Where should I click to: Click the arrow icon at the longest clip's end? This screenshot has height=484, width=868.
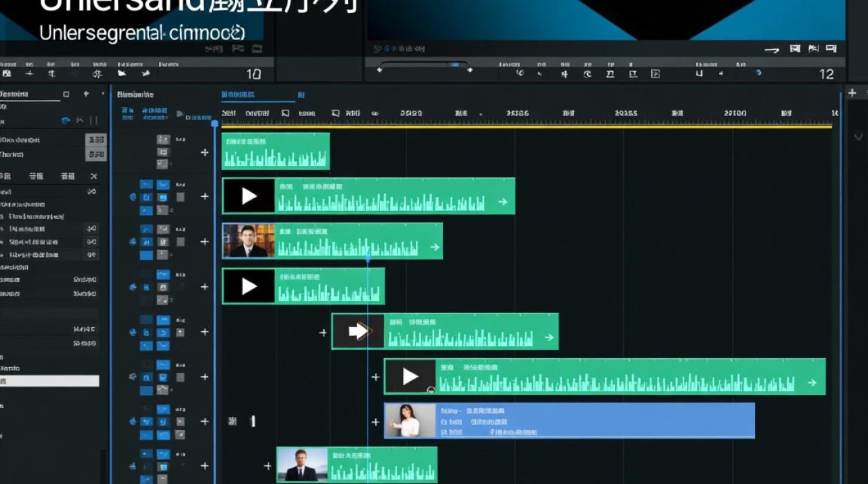tap(812, 383)
